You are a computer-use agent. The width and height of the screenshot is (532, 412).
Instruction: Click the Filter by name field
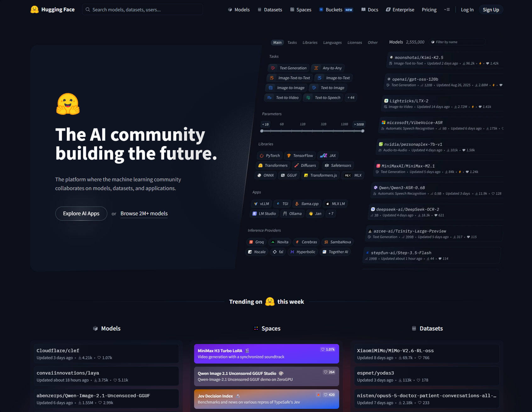(457, 42)
